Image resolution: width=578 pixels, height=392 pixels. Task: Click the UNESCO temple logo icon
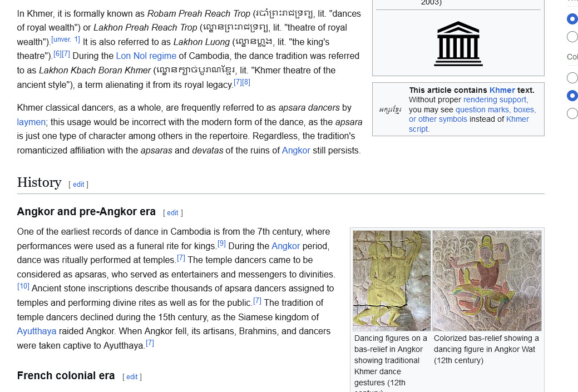tap(458, 43)
